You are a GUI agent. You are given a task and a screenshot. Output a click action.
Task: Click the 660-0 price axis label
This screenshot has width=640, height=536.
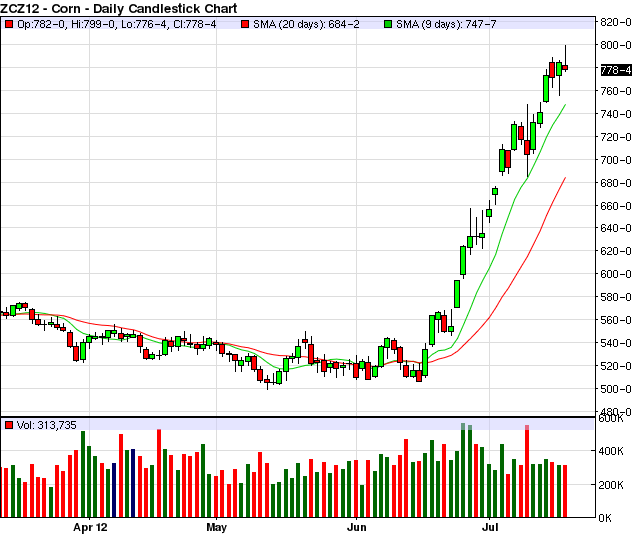click(x=616, y=206)
